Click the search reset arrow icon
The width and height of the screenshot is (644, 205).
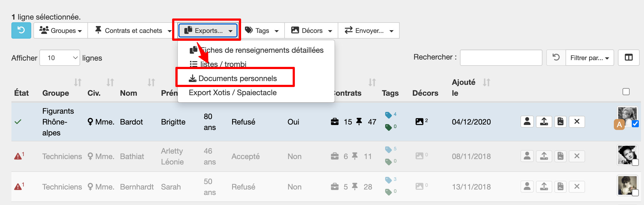[556, 58]
